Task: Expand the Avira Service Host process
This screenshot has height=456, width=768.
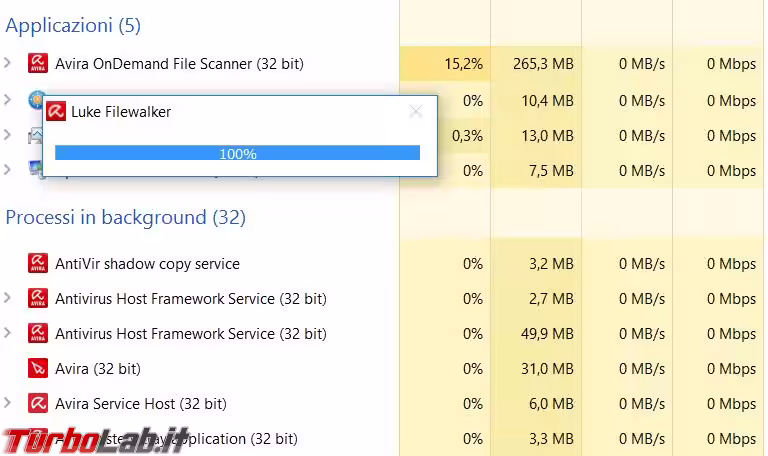Action: click(x=8, y=404)
